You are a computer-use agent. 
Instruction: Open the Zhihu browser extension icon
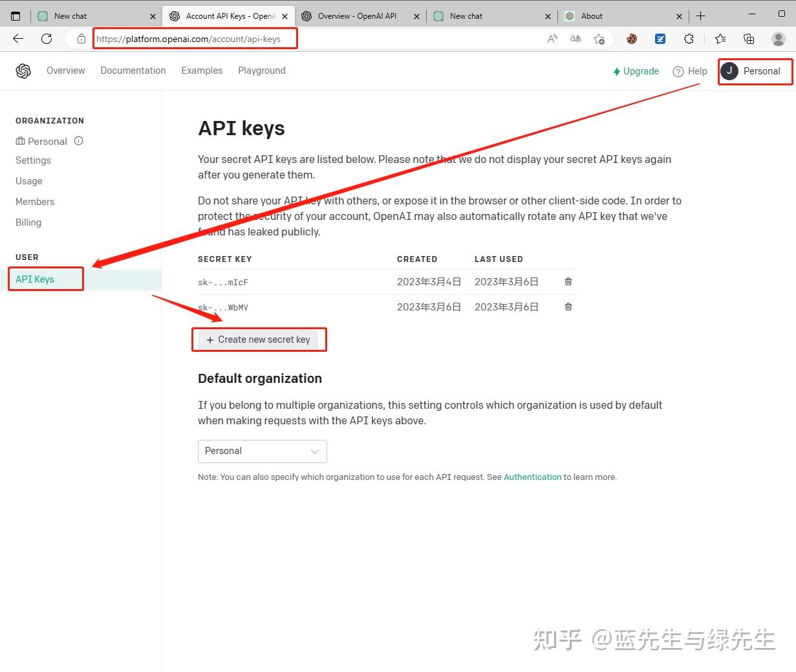pos(660,39)
